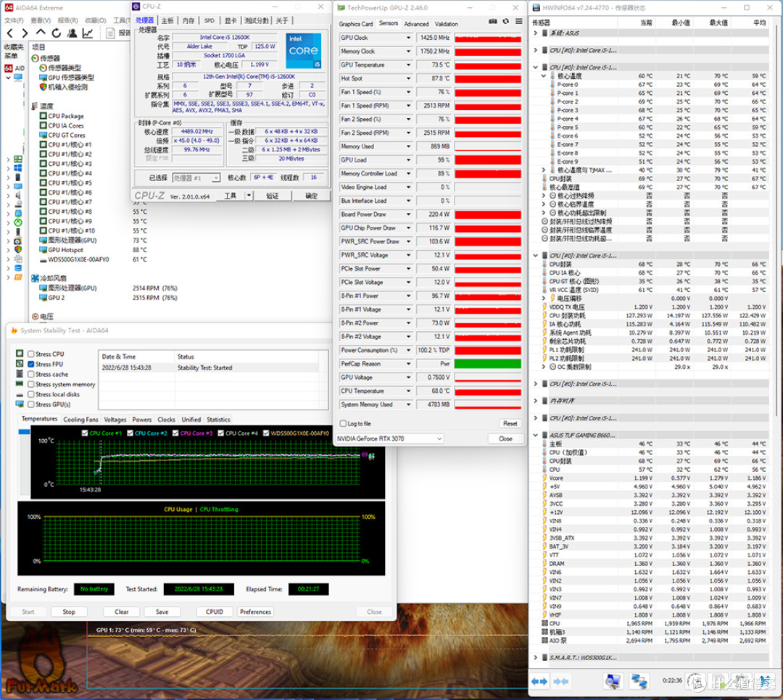783x700 pixels.
Task: Click PerfCap Reason green bar
Action: [488, 364]
